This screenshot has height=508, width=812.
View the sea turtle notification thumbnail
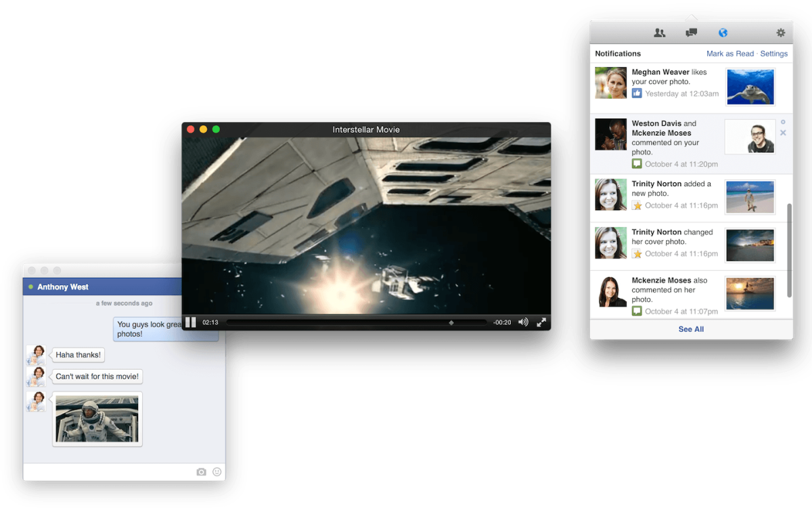click(750, 86)
